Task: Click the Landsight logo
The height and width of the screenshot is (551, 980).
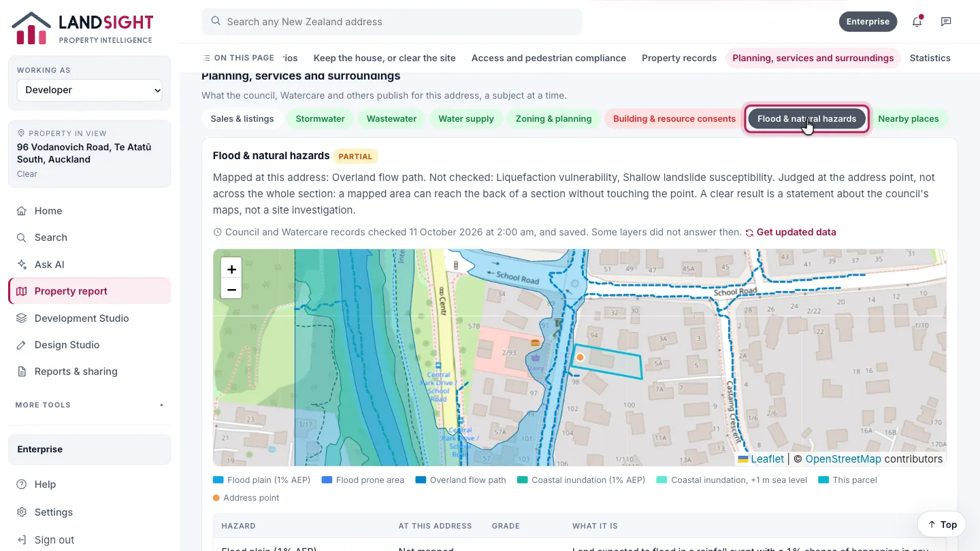Action: (x=82, y=28)
